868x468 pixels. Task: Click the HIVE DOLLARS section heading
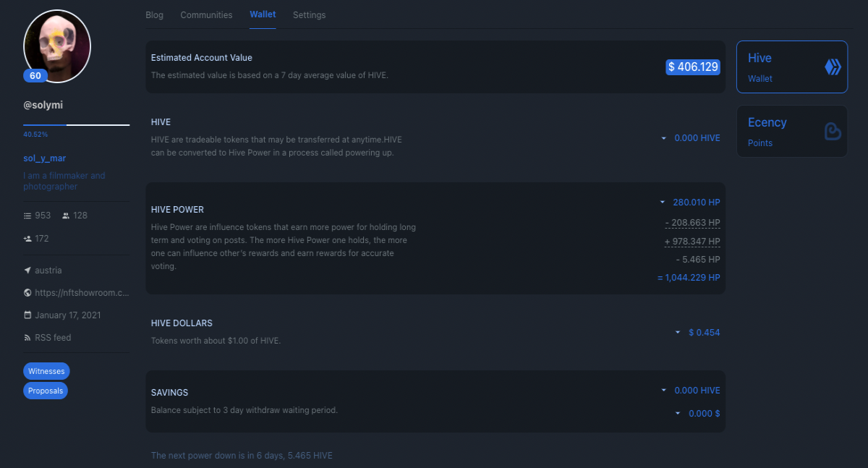pyautogui.click(x=182, y=323)
